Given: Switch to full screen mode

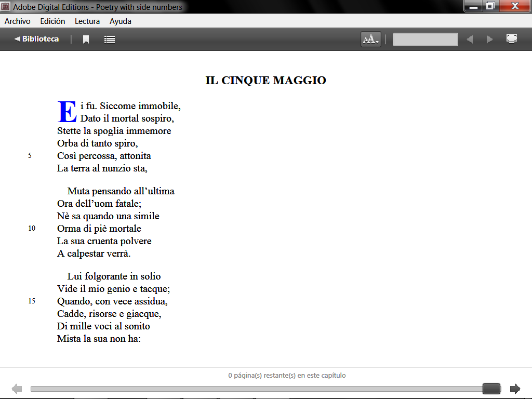Looking at the screenshot, I should [x=512, y=38].
